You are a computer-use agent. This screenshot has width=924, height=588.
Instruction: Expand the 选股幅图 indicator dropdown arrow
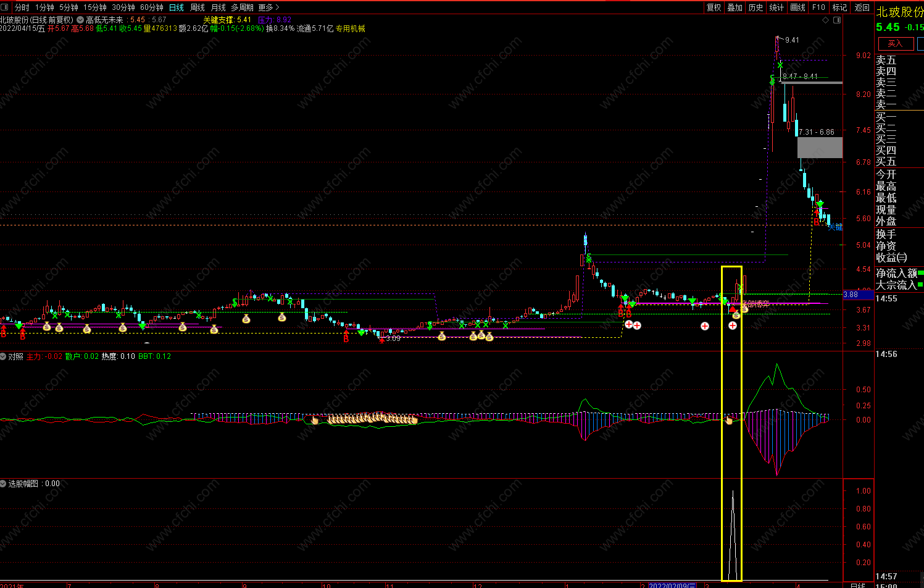point(4,484)
